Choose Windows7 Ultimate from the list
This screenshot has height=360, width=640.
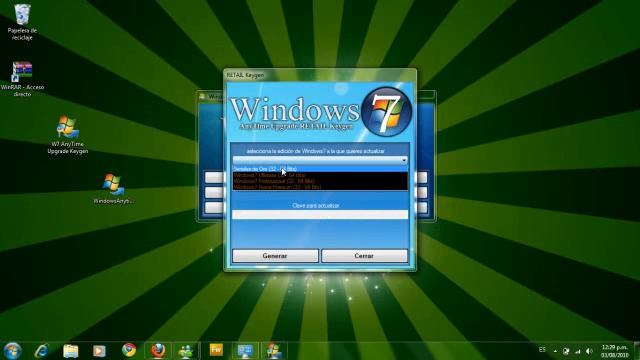pyautogui.click(x=320, y=175)
